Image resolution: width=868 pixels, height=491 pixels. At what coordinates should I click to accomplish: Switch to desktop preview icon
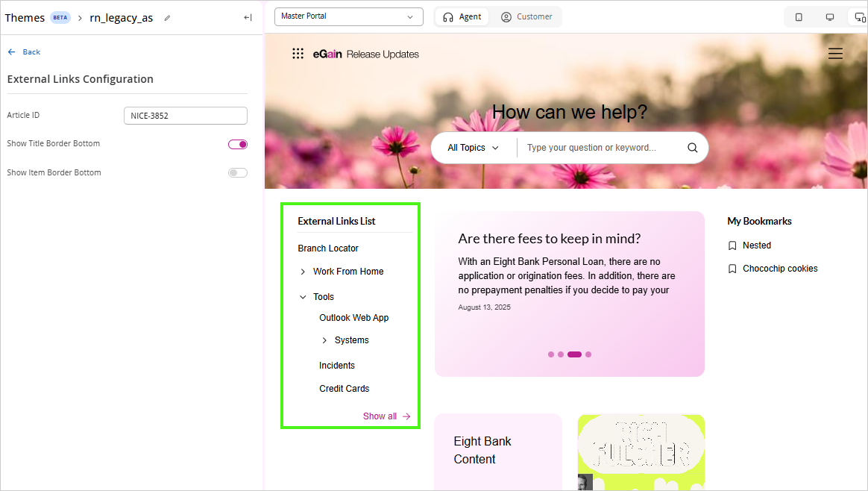tap(828, 16)
